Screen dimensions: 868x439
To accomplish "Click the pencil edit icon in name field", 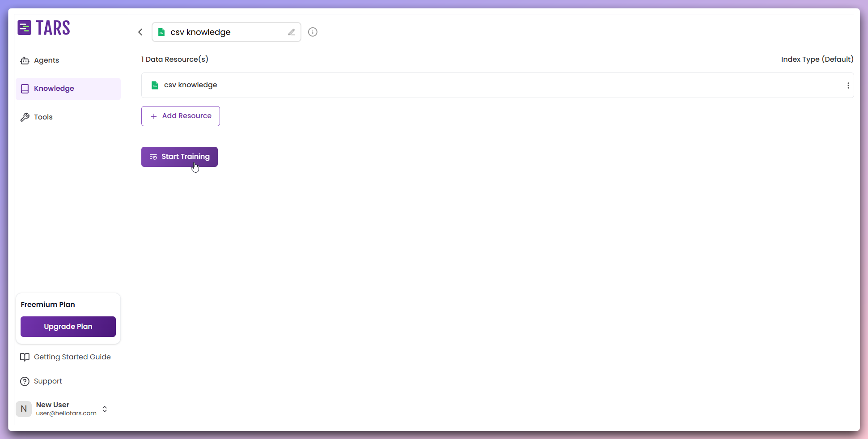I will tap(292, 32).
